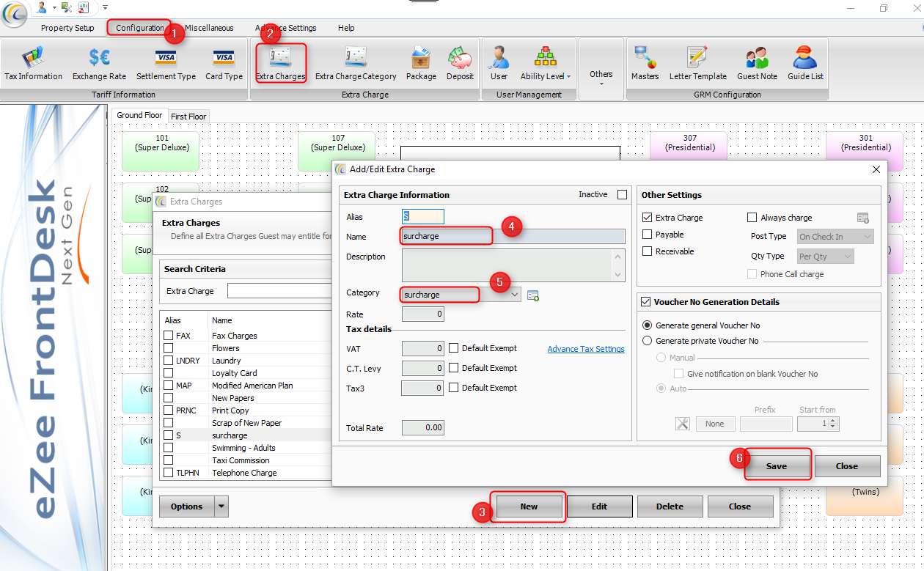924x571 pixels.
Task: Toggle Tax3 Default Exempt checkbox
Action: pyautogui.click(x=454, y=388)
